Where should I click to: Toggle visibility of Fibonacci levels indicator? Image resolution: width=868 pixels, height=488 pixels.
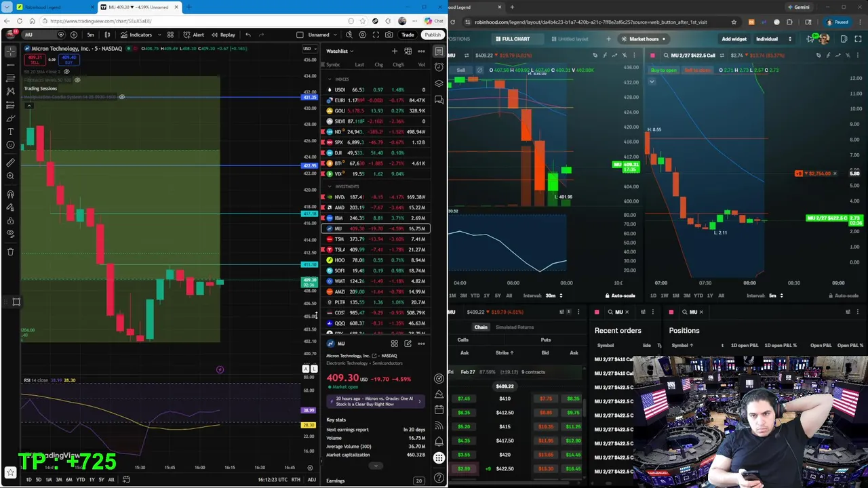[77, 80]
